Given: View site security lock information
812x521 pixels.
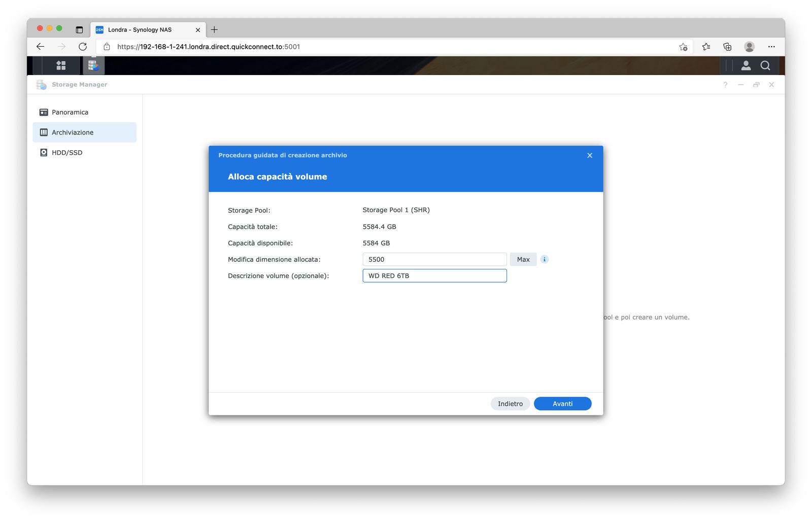Looking at the screenshot, I should click(x=107, y=47).
